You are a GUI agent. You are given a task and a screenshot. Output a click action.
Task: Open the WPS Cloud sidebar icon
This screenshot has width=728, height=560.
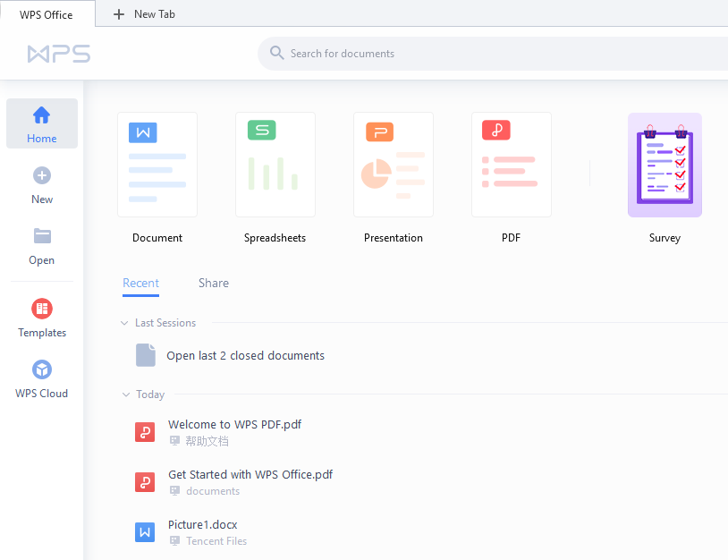pyautogui.click(x=42, y=369)
